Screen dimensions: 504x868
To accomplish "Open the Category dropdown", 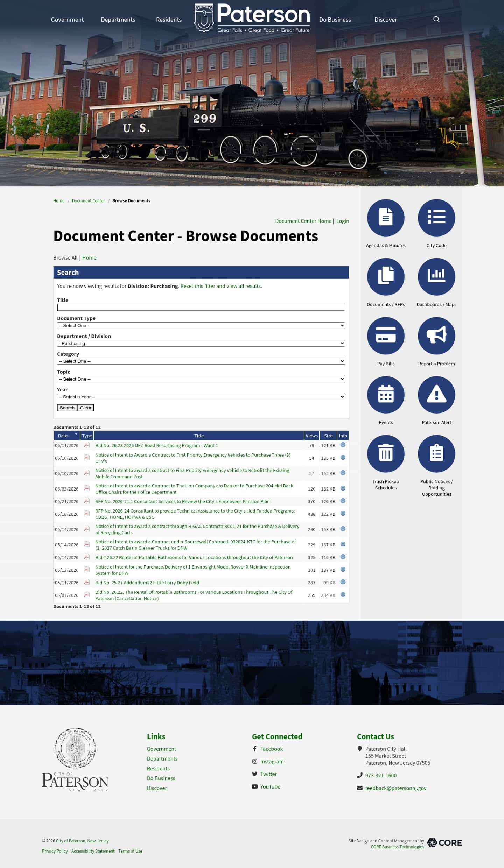I will 201,361.
